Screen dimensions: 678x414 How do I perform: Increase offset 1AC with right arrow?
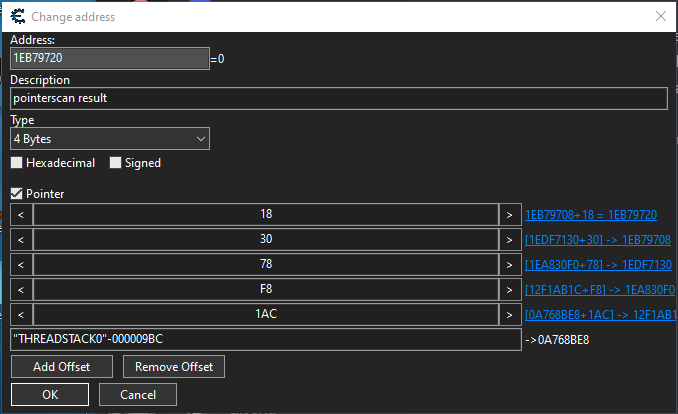[x=509, y=315]
